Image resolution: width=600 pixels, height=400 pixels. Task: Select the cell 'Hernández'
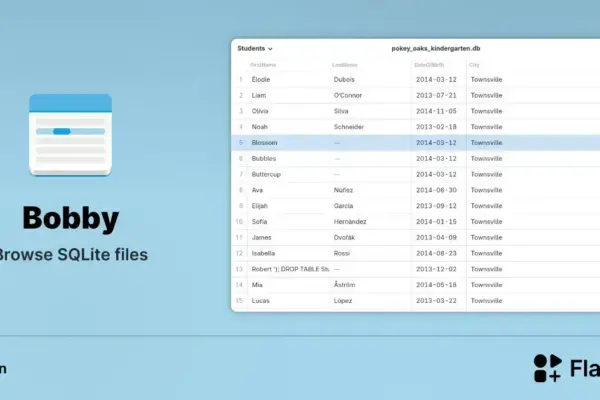tap(350, 222)
